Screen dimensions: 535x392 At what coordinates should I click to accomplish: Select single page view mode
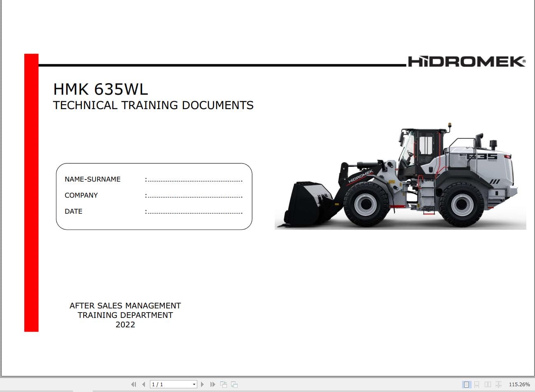tap(466, 384)
